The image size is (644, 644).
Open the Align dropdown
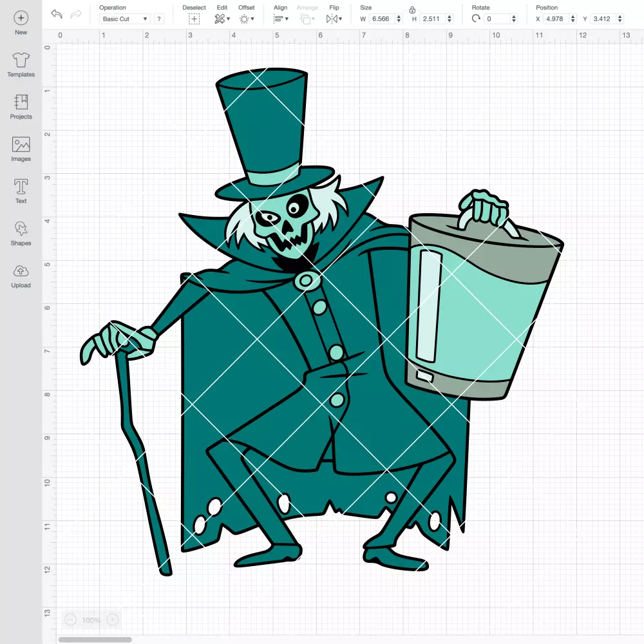pyautogui.click(x=281, y=19)
